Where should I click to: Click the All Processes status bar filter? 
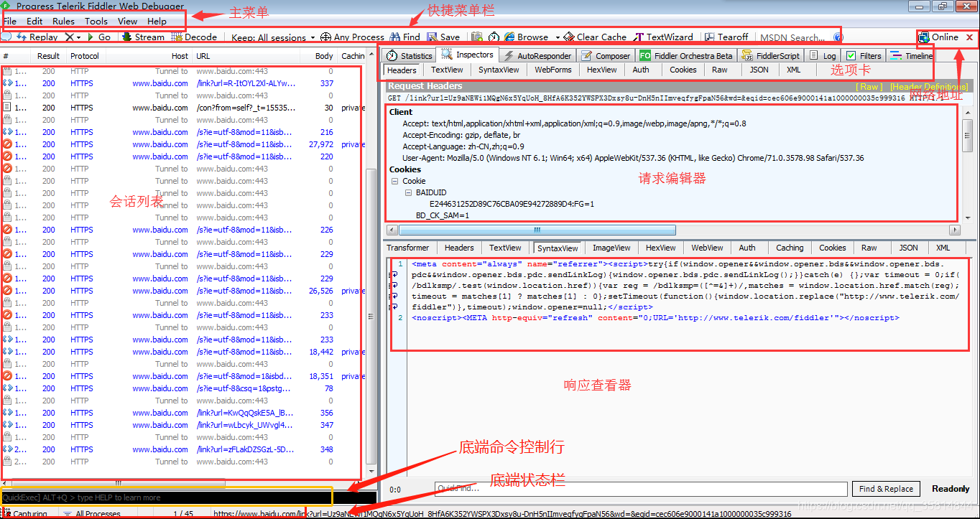pyautogui.click(x=92, y=514)
